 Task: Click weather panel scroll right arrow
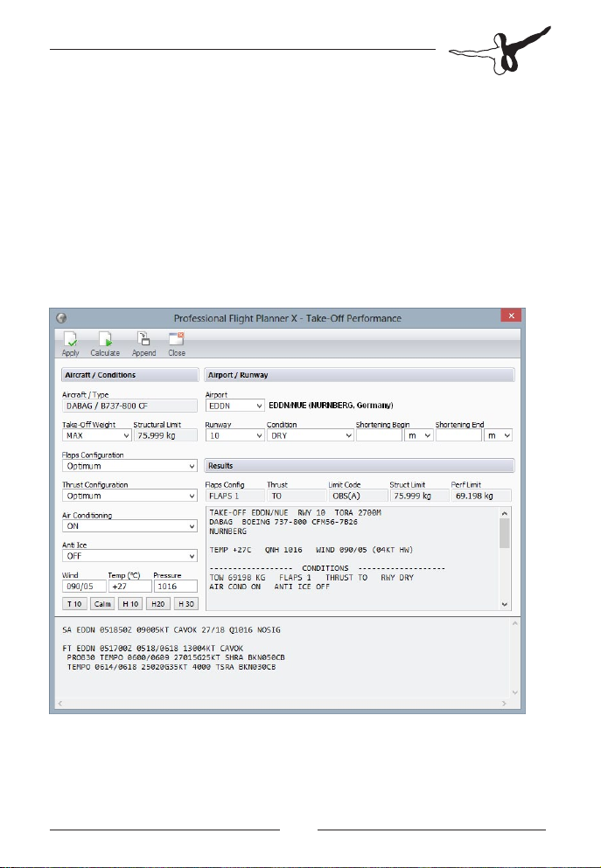pyautogui.click(x=504, y=703)
